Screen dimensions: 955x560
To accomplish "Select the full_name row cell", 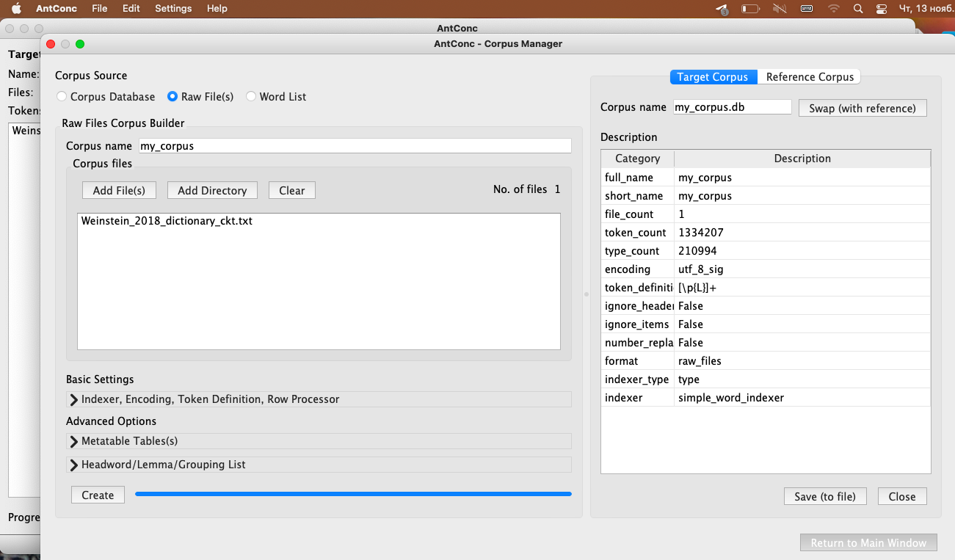I will pyautogui.click(x=637, y=178).
